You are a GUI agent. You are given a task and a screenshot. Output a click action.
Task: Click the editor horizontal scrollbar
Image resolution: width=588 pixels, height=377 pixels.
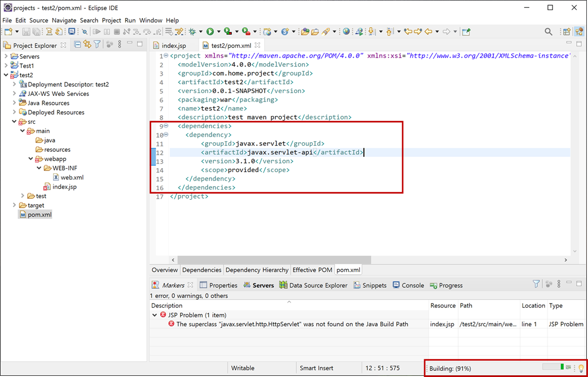click(274, 260)
